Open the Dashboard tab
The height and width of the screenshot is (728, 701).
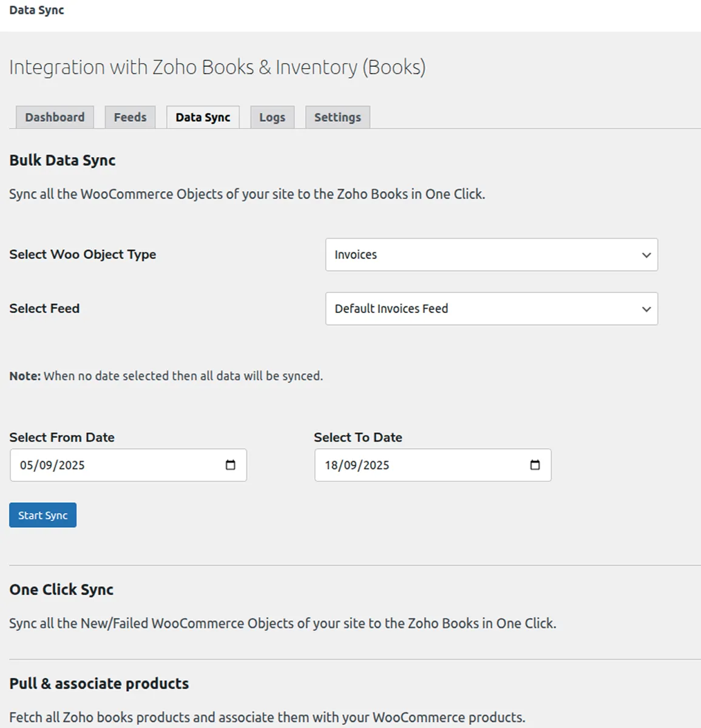pos(55,117)
